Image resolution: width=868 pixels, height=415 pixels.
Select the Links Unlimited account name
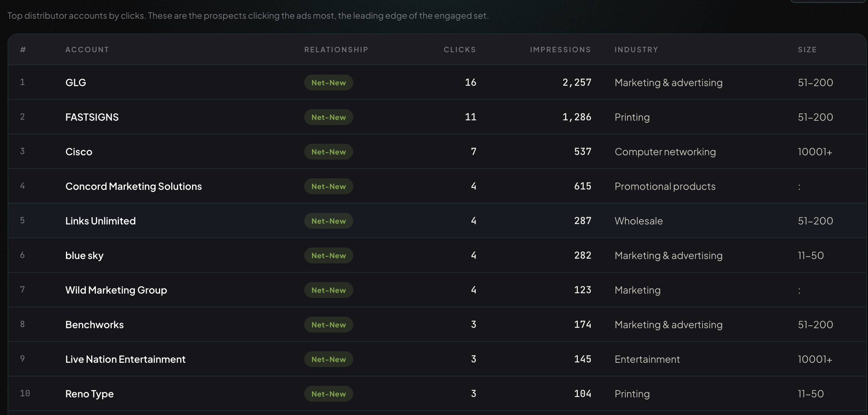tap(101, 221)
